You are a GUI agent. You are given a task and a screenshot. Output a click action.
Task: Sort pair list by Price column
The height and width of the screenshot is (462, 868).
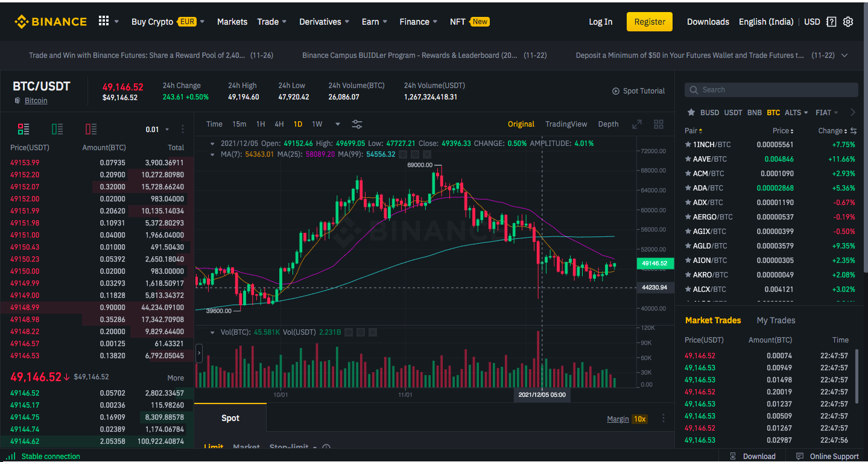pyautogui.click(x=783, y=131)
